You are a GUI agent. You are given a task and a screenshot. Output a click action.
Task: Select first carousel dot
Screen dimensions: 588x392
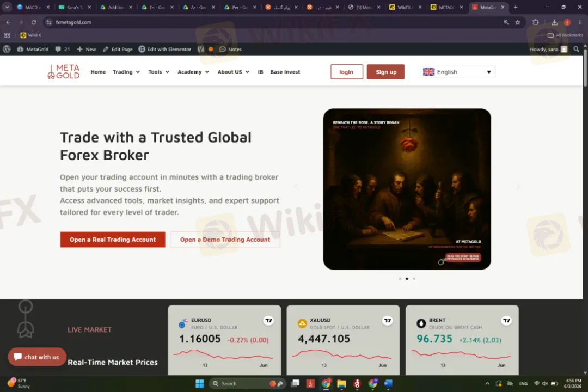point(400,279)
